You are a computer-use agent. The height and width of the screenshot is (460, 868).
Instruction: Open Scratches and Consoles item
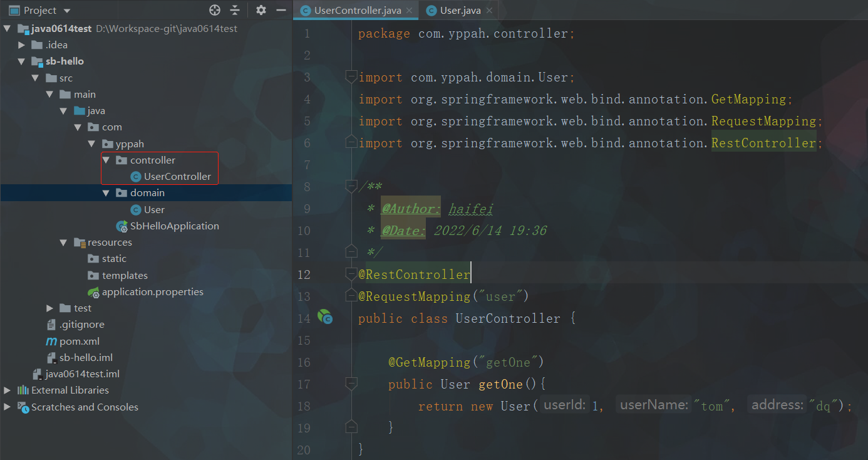(85, 407)
